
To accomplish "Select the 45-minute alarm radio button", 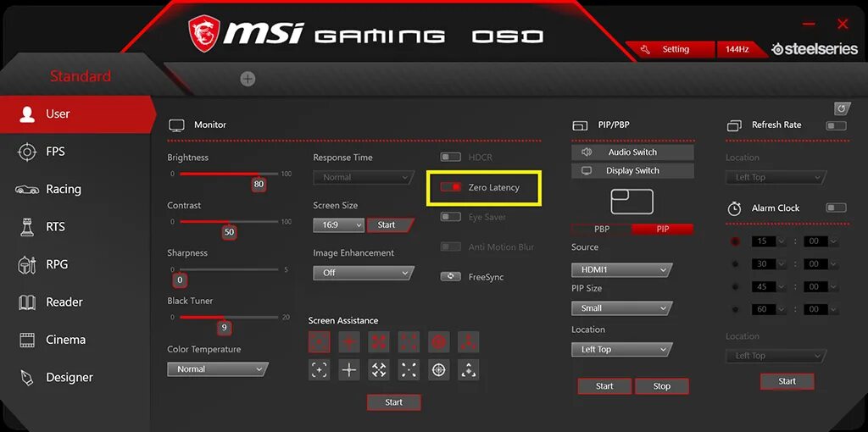I will 735,286.
